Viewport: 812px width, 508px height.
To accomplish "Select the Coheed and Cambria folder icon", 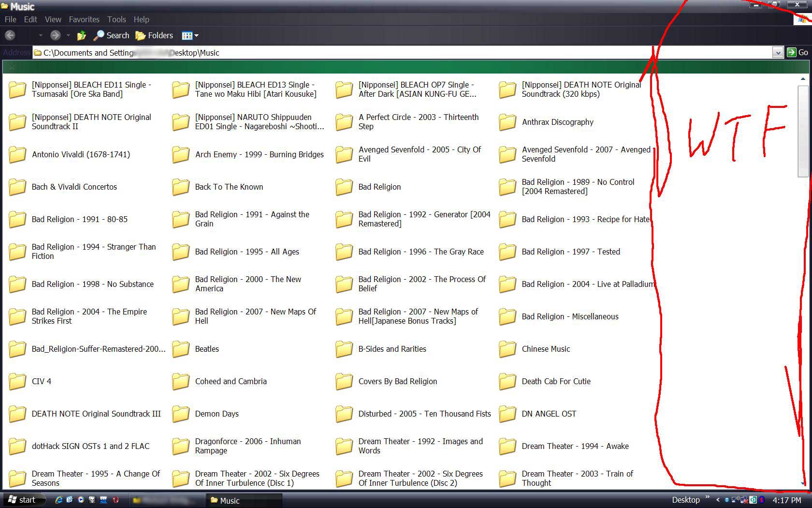I will pos(181,381).
